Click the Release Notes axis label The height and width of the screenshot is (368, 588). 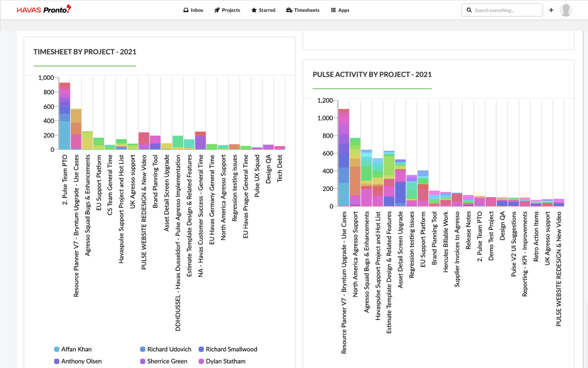point(468,230)
